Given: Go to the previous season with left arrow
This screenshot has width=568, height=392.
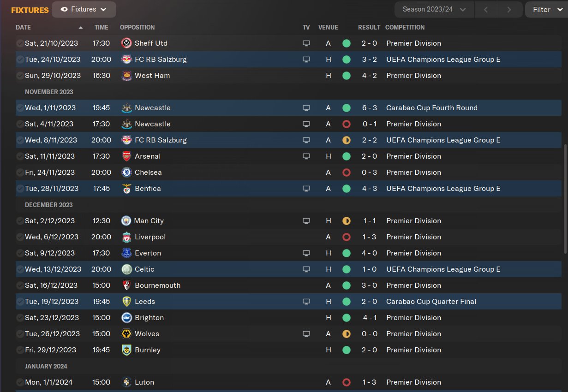Looking at the screenshot, I should coord(486,9).
